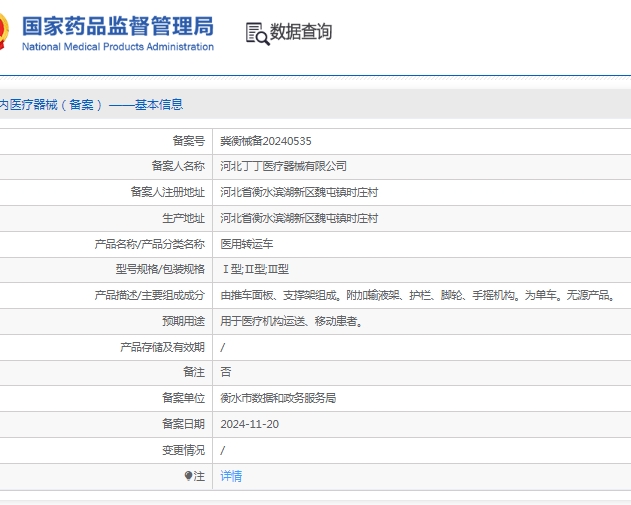Click the 型号规格/包装规格 label

click(x=160, y=269)
